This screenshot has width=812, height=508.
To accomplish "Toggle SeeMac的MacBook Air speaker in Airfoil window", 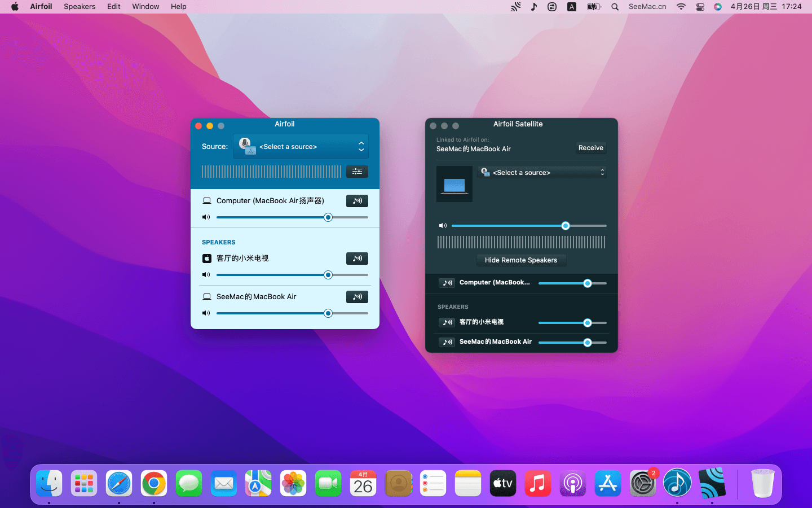I will click(357, 297).
